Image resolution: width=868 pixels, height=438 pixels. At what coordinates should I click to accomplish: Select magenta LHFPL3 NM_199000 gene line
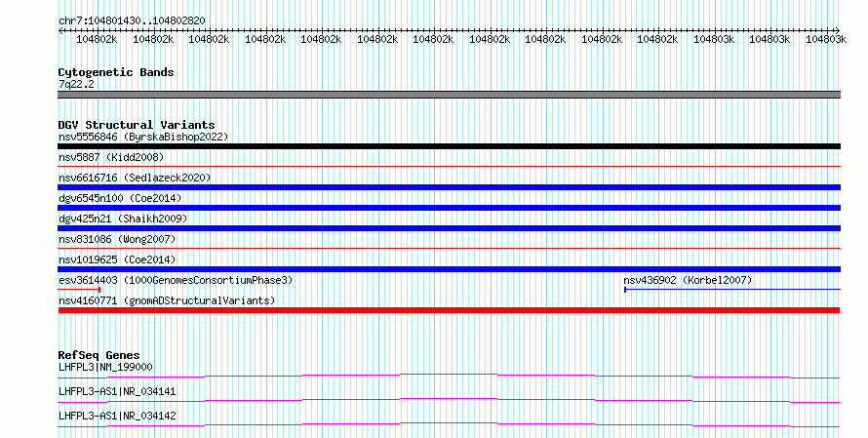point(449,376)
